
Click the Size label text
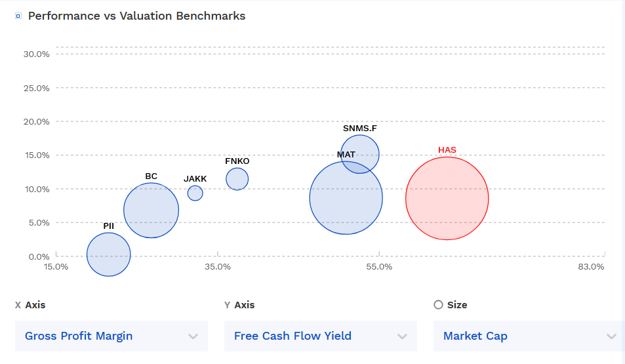click(457, 305)
